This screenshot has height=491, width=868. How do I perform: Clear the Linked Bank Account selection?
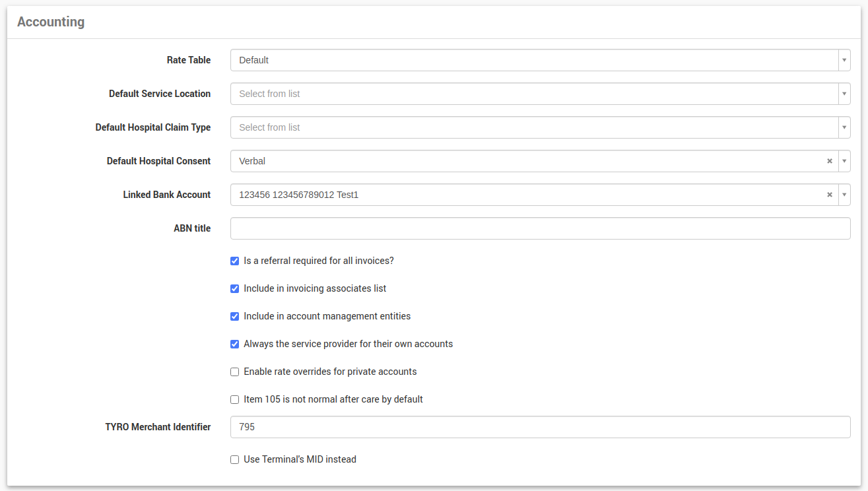(830, 195)
